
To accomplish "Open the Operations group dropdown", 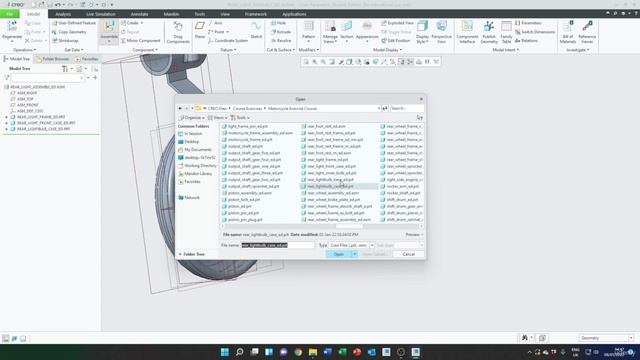I will (24, 50).
